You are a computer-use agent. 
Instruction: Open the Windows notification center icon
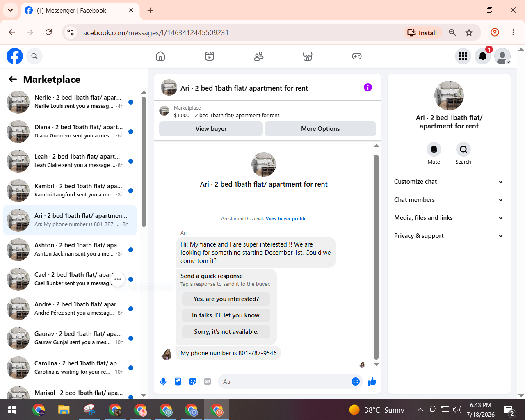(x=509, y=410)
